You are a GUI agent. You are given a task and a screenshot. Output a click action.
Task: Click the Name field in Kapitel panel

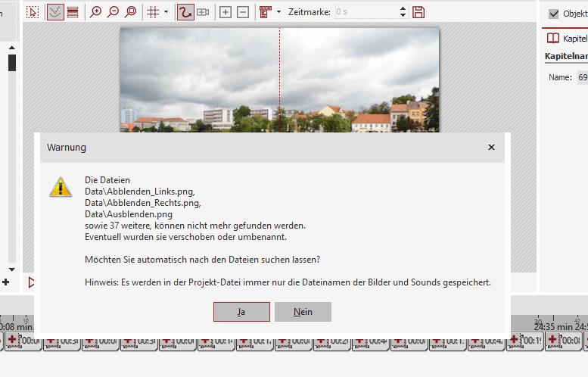tap(581, 77)
